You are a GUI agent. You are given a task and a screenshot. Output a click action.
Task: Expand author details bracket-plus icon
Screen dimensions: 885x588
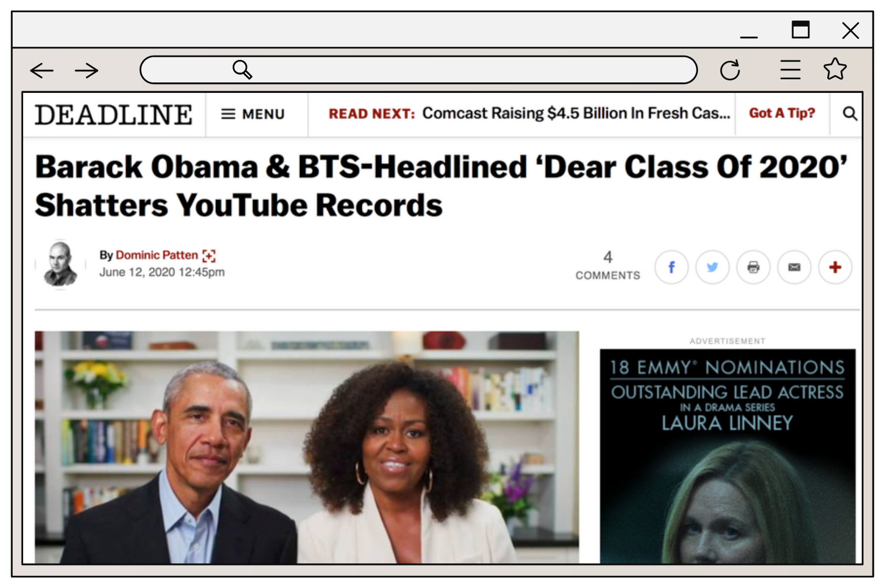pyautogui.click(x=209, y=256)
